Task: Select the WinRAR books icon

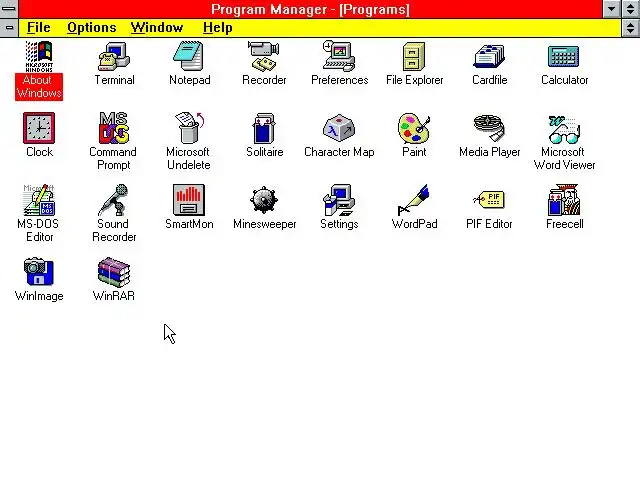Action: (x=114, y=272)
